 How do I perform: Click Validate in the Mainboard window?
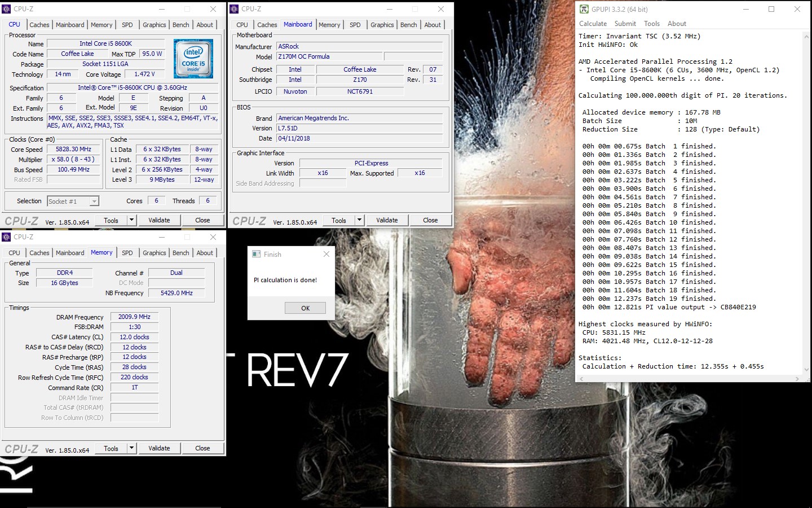coord(387,220)
